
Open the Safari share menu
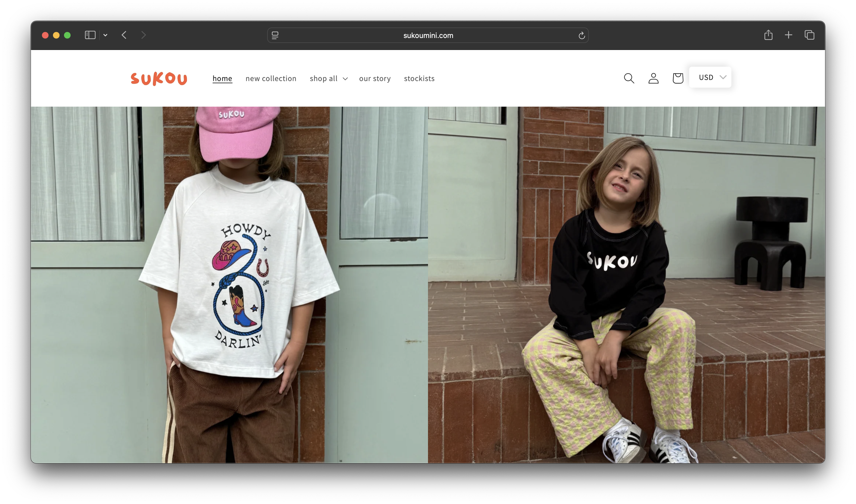tap(768, 35)
